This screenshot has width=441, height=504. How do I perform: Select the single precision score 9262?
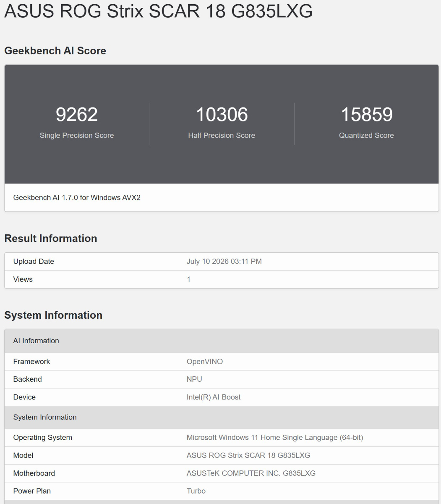(x=77, y=114)
